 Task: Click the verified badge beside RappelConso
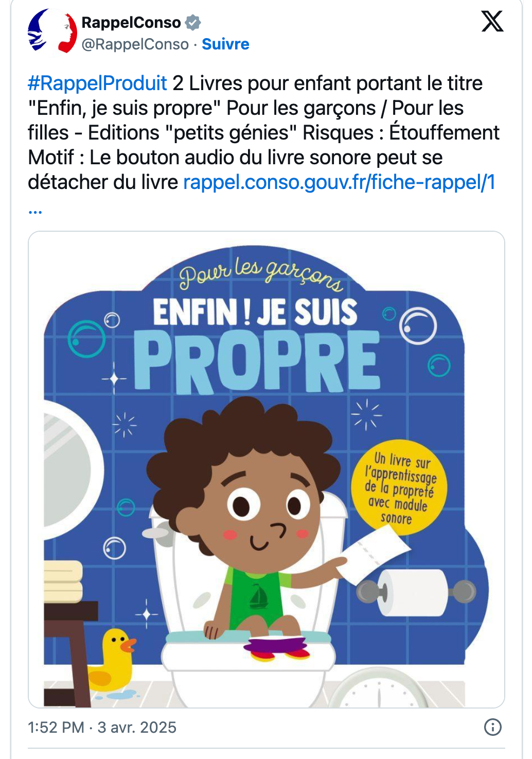[193, 23]
